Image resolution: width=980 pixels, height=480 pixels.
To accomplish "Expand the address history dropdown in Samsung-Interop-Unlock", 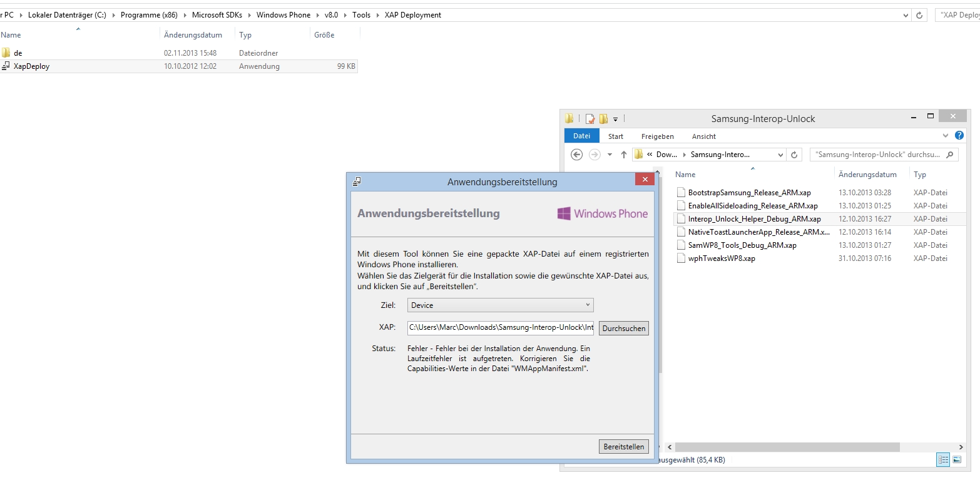I will pyautogui.click(x=780, y=155).
